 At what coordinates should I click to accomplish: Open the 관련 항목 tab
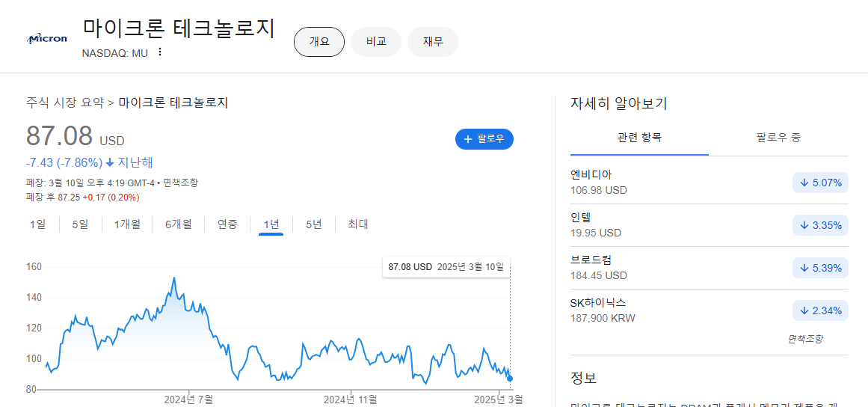tap(639, 138)
